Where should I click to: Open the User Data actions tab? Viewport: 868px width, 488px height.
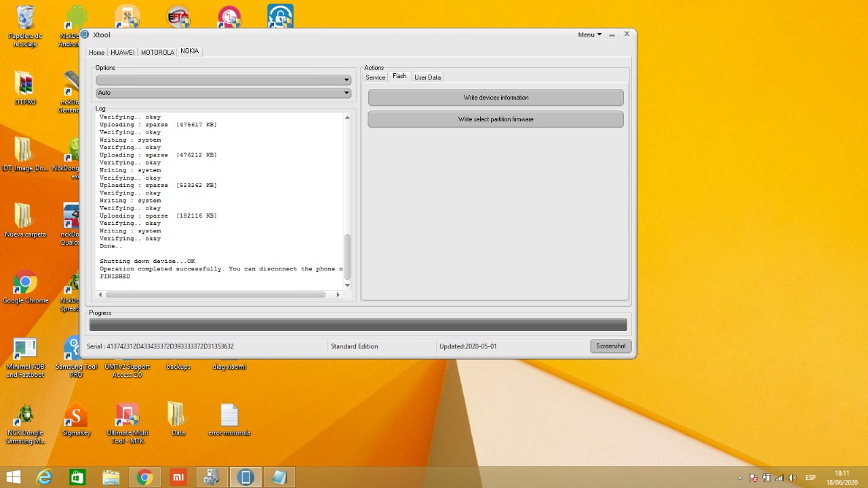point(428,77)
